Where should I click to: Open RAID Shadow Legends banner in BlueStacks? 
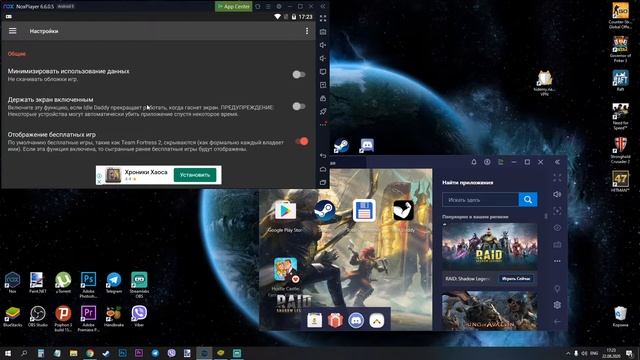click(x=489, y=246)
